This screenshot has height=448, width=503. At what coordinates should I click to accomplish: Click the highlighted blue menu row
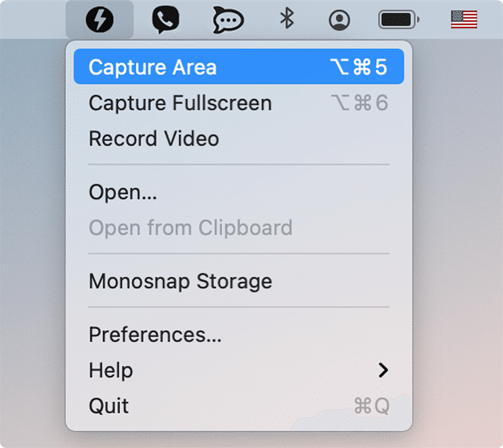[239, 67]
